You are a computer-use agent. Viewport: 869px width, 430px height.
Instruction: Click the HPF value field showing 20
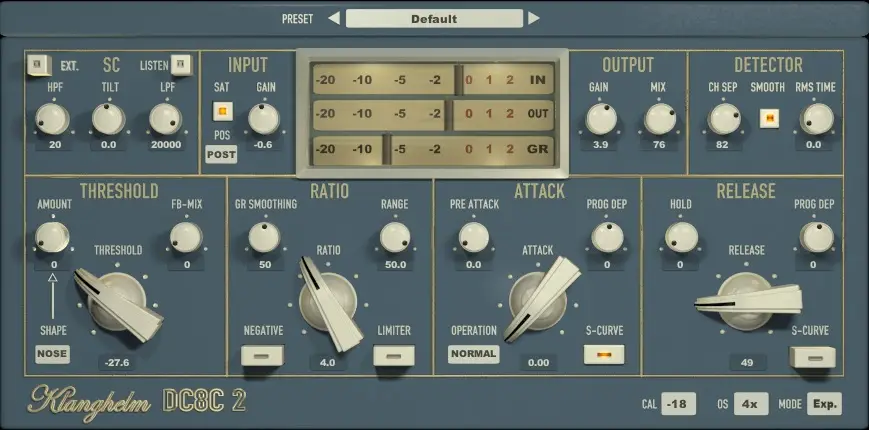[x=54, y=145]
